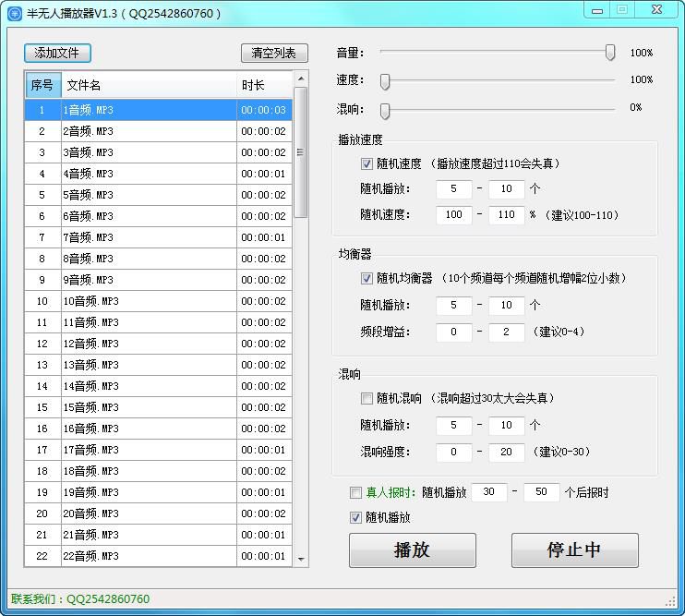The width and height of the screenshot is (685, 616).
Task: Select the row 16音频.MP3
Action: [x=158, y=429]
